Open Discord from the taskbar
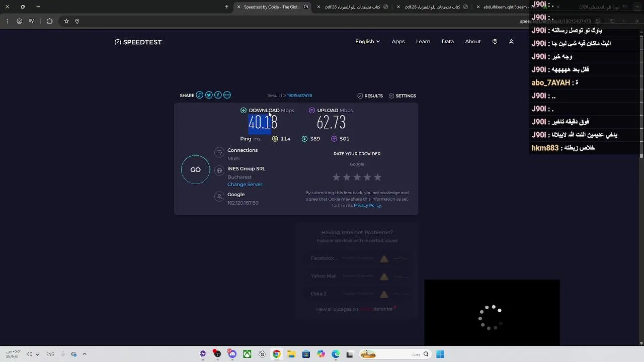 [232, 354]
